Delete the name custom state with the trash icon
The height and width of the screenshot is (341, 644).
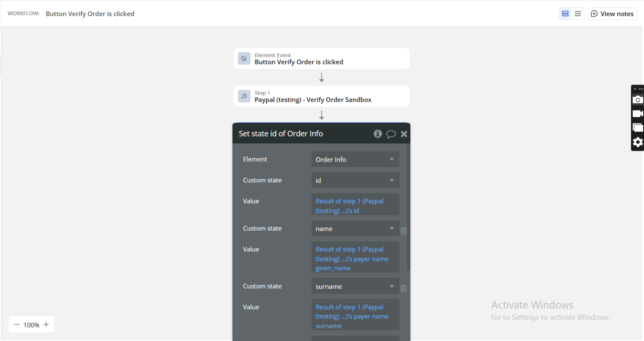[x=404, y=231]
